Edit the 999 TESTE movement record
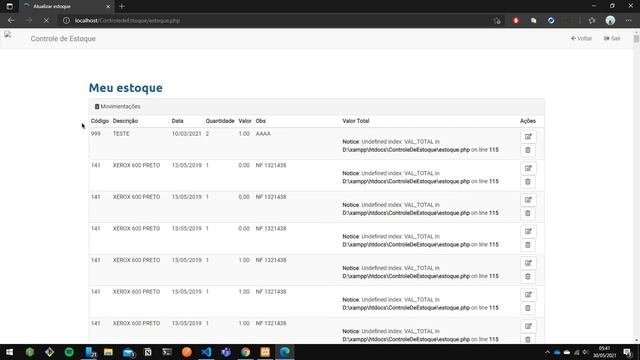The image size is (640, 360). point(528,137)
